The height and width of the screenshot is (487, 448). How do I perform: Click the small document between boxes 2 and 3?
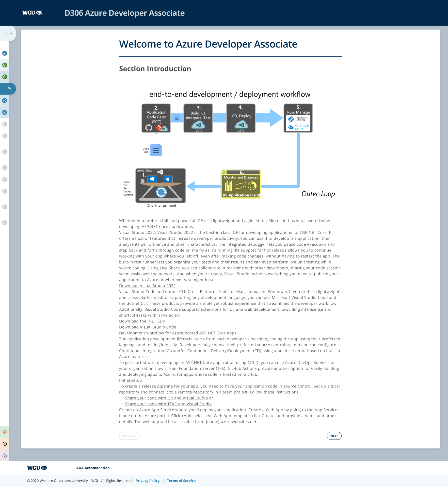177,118
